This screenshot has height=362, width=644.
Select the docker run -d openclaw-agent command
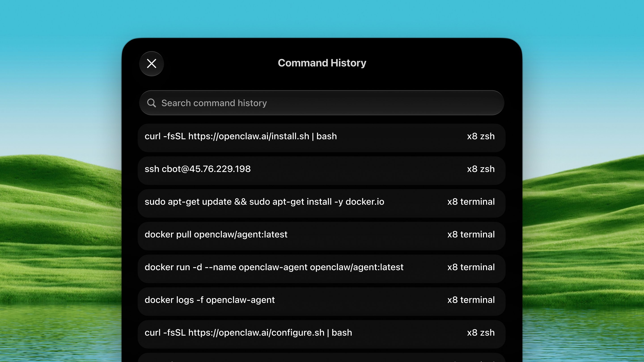pos(322,269)
